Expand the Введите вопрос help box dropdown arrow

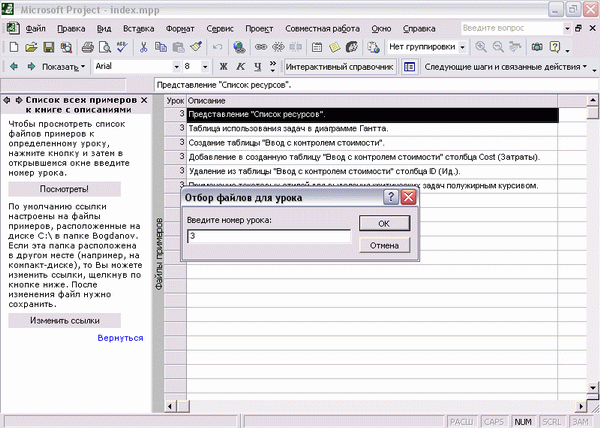tap(567, 28)
